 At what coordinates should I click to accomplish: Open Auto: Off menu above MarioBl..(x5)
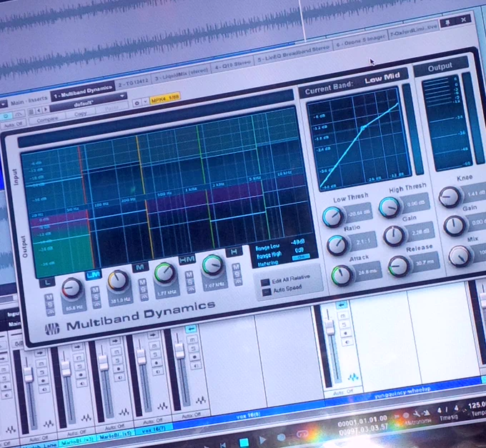pos(114,427)
